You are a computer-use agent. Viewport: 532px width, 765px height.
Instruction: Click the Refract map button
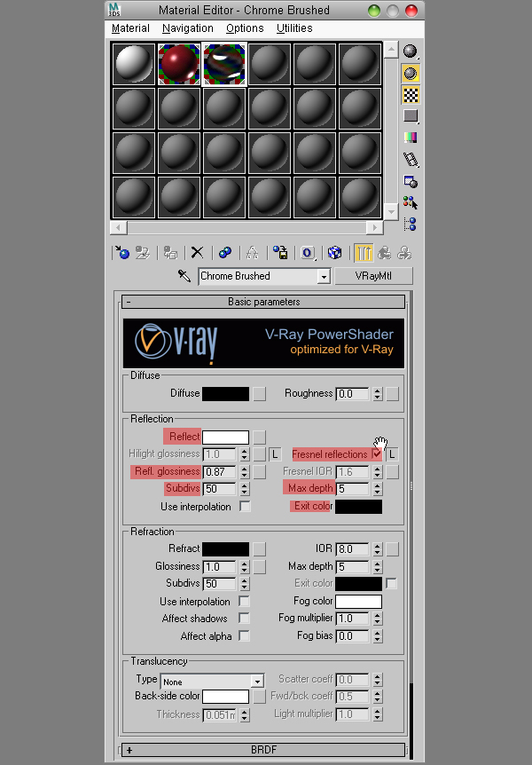click(260, 549)
